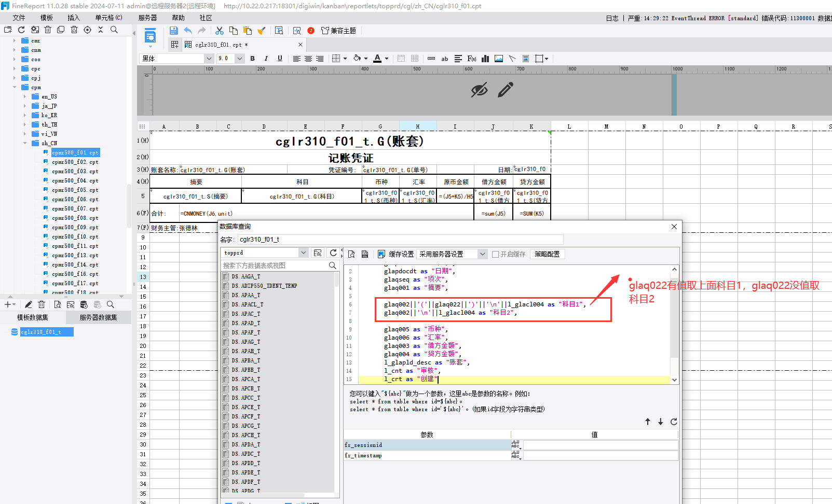832x504 pixels.
Task: Switch to 服务器数据集 tab
Action: click(98, 317)
